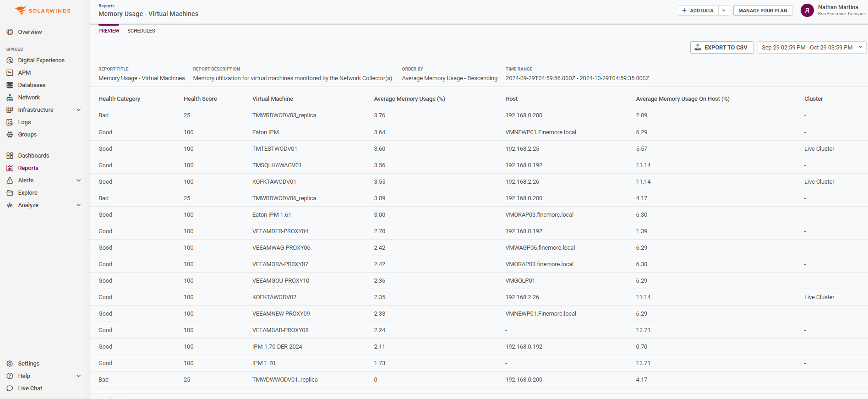Select the TMWRDWODV03_replica row name
This screenshot has width=868, height=399.
coord(284,115)
